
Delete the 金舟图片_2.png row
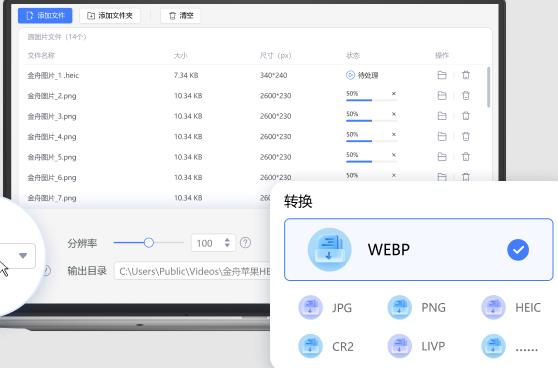tap(466, 95)
